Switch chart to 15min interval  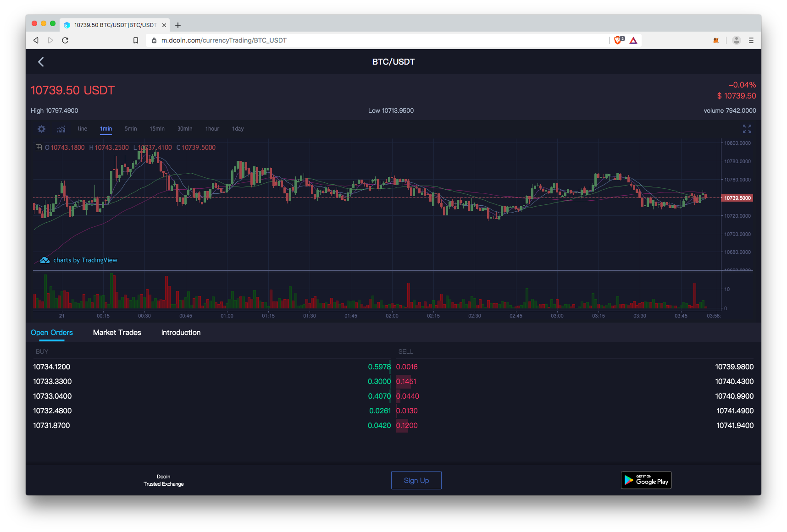[x=157, y=129]
